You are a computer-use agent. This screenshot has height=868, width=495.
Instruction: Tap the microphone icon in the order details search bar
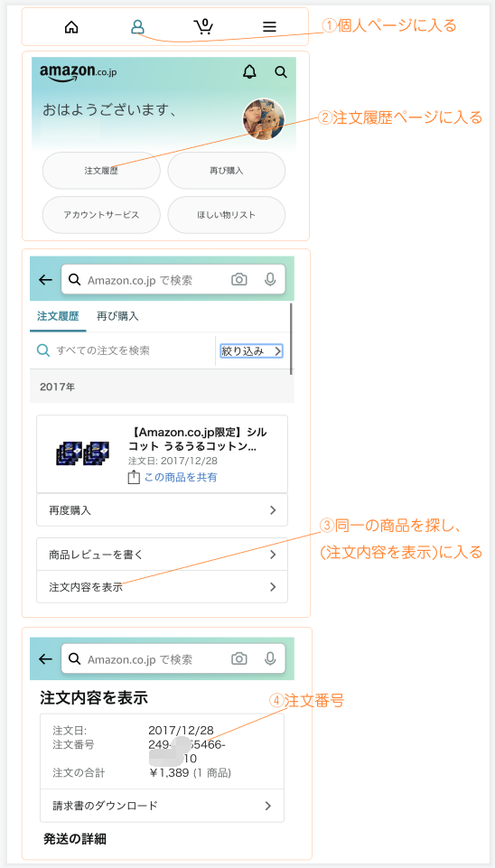point(270,658)
